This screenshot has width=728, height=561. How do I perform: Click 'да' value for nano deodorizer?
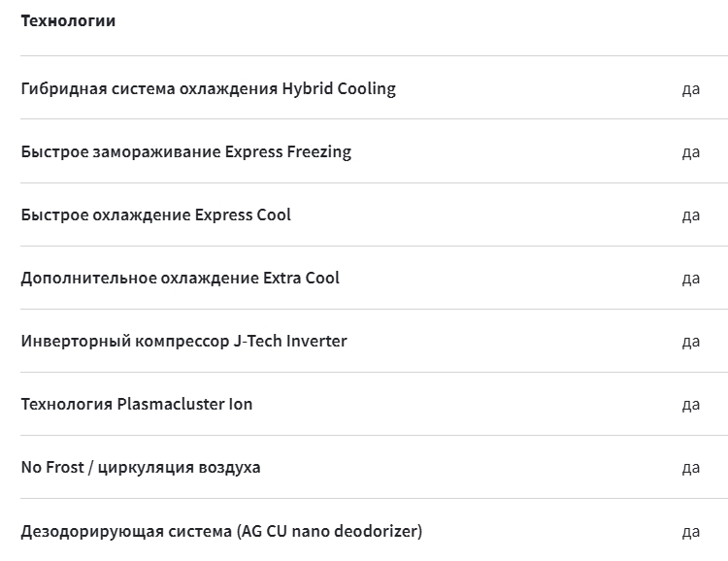tap(691, 531)
